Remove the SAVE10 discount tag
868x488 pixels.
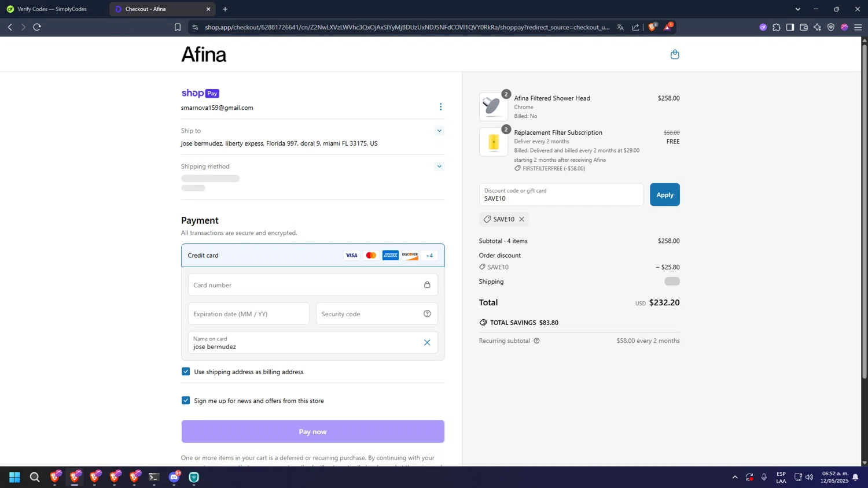coord(522,220)
